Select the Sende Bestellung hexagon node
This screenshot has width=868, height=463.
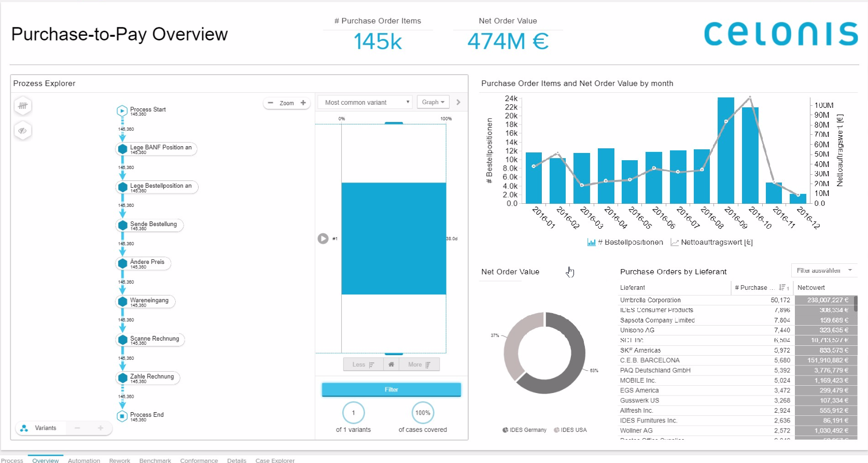tap(122, 225)
